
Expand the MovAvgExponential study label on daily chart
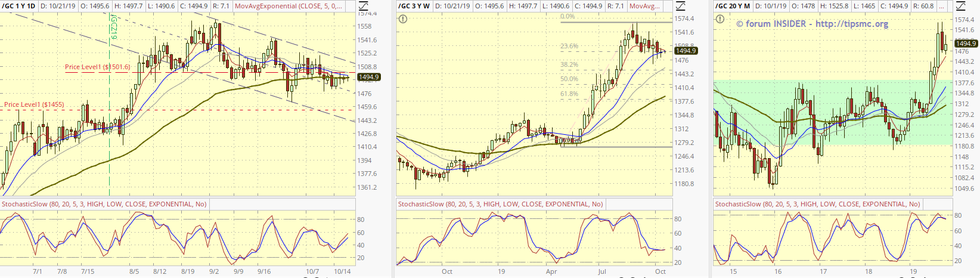click(x=288, y=6)
